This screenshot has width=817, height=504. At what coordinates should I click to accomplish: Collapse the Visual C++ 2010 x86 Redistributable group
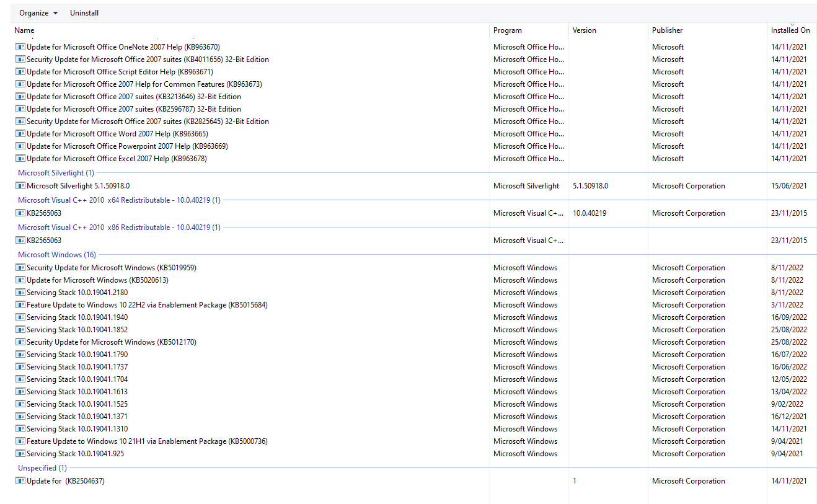(x=119, y=228)
